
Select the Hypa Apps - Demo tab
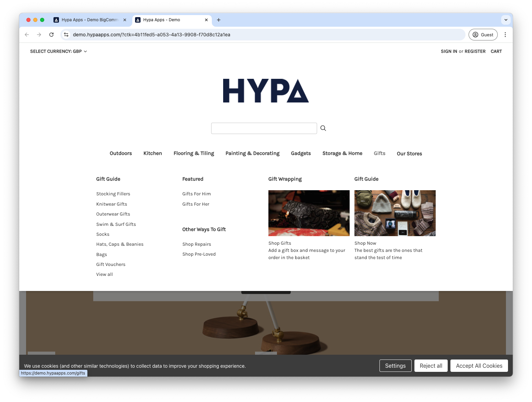click(x=172, y=20)
